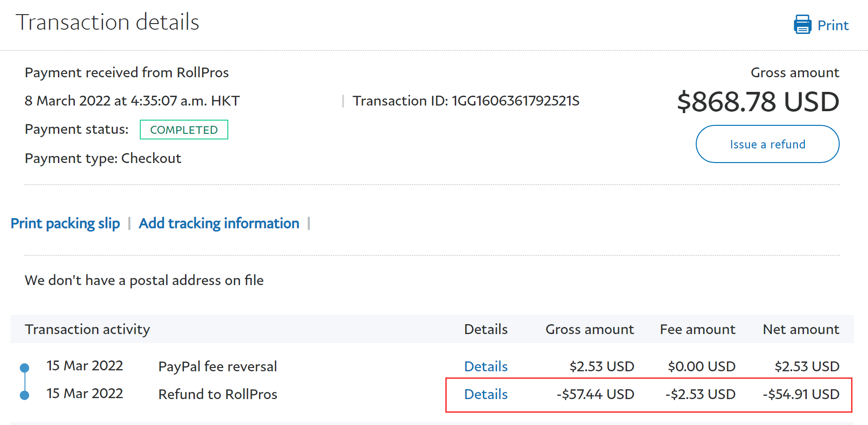Open Details for Refund to RollPros

(x=485, y=394)
